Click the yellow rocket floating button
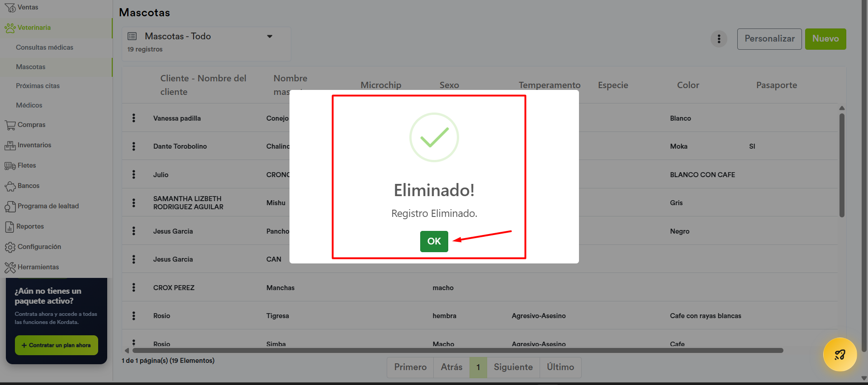 coord(840,355)
